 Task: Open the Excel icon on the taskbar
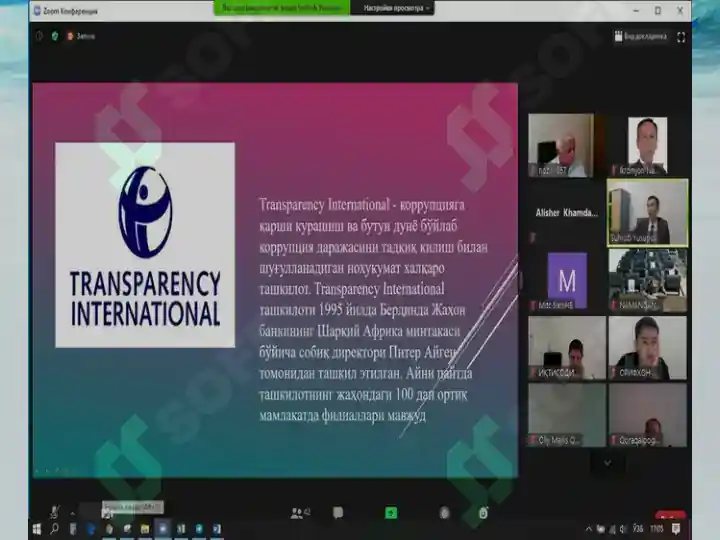click(x=181, y=529)
